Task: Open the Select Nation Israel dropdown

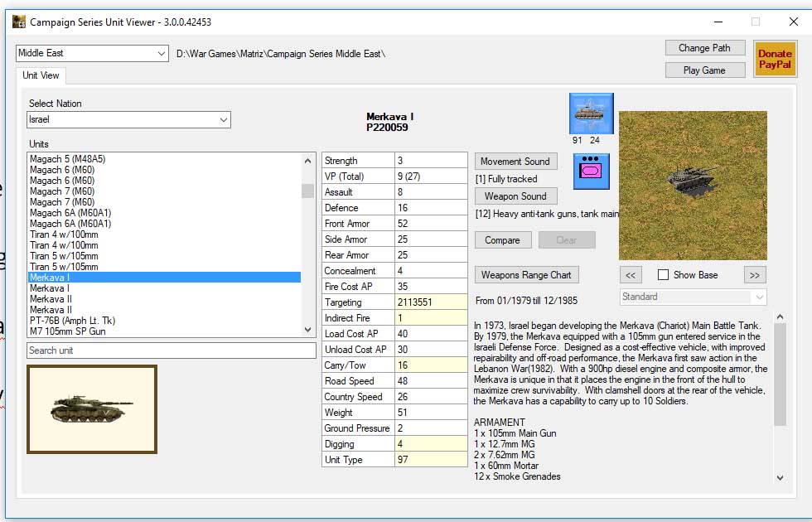Action: click(x=128, y=119)
